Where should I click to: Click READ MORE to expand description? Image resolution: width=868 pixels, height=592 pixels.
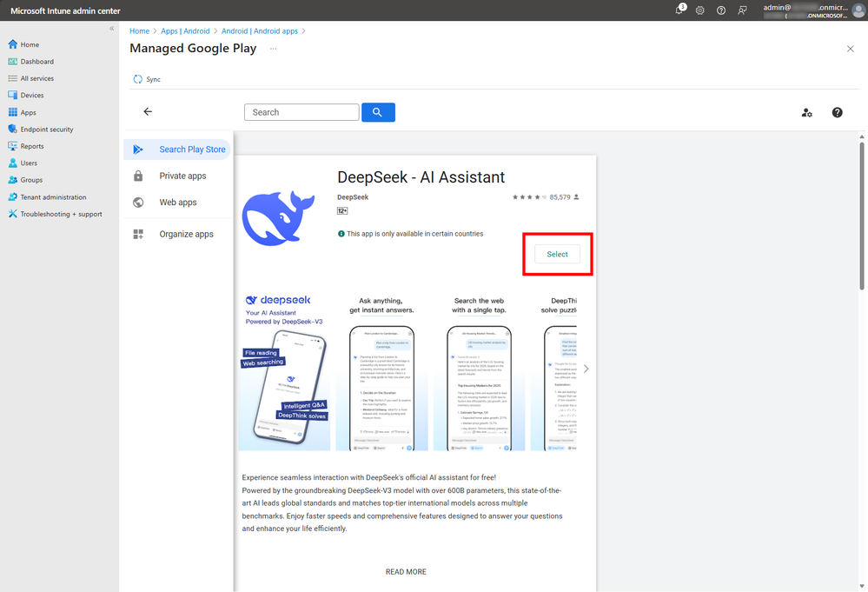[406, 572]
